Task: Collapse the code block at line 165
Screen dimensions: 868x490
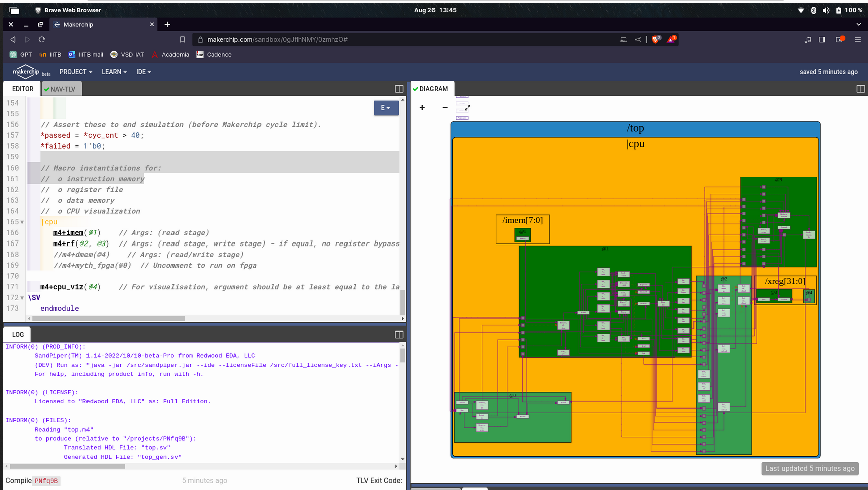Action: (22, 222)
